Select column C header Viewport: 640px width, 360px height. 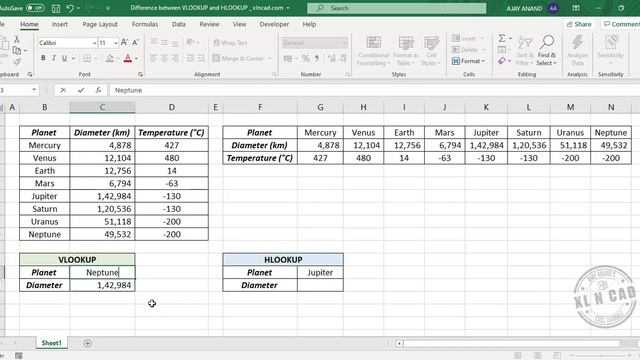point(102,107)
